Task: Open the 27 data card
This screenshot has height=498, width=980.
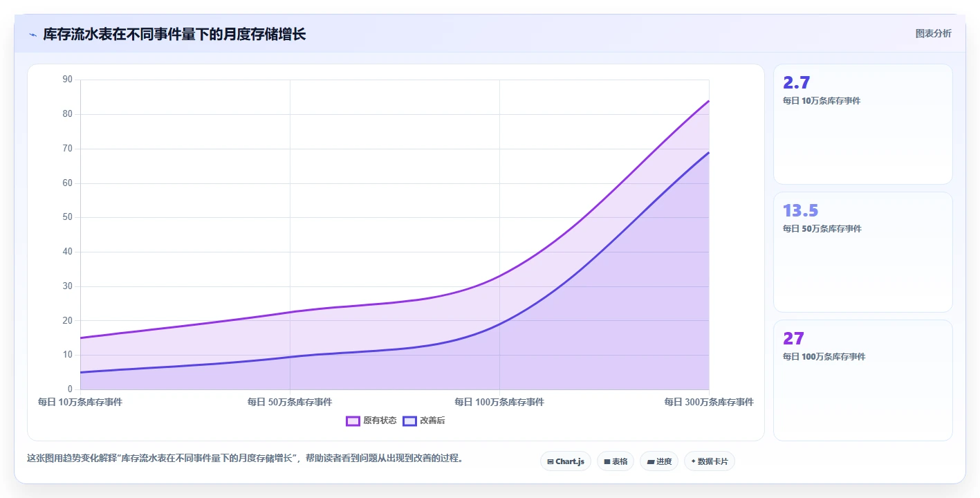Action: tap(862, 380)
